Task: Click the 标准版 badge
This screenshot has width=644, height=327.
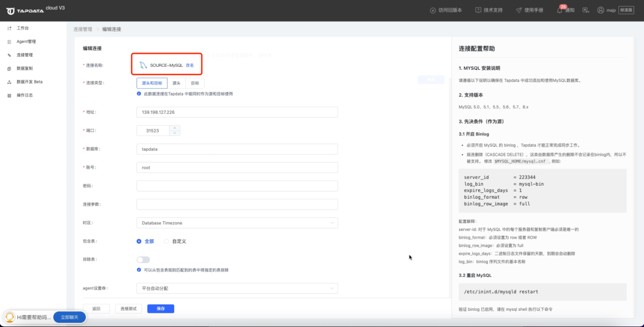Action: tap(626, 10)
